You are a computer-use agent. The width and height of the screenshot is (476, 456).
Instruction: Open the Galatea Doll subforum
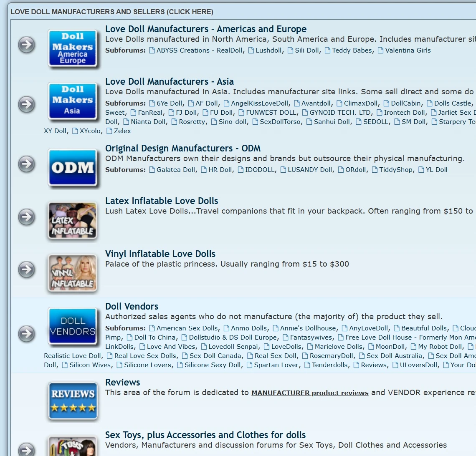tap(176, 170)
